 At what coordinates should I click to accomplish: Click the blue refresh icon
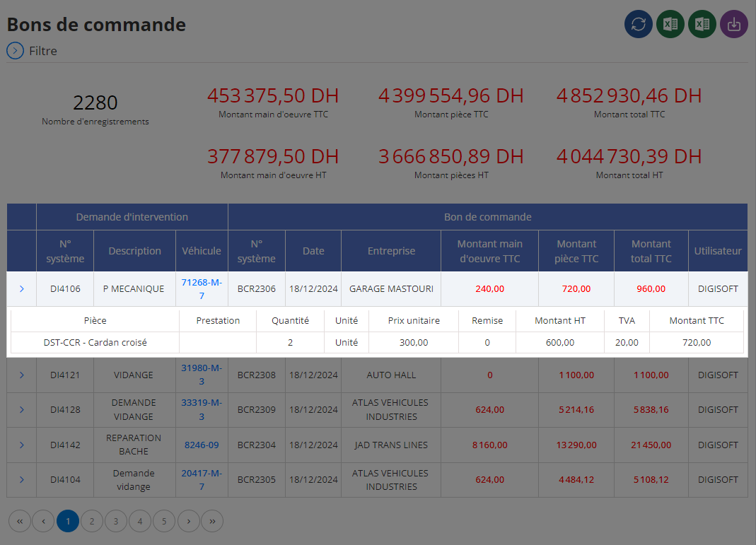tap(639, 24)
